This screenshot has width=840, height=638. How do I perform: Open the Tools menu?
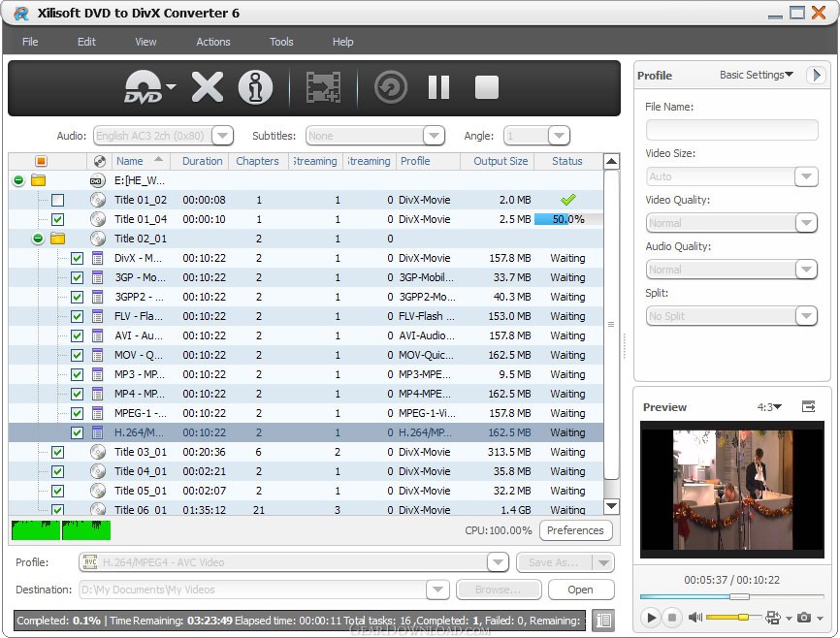(x=281, y=42)
